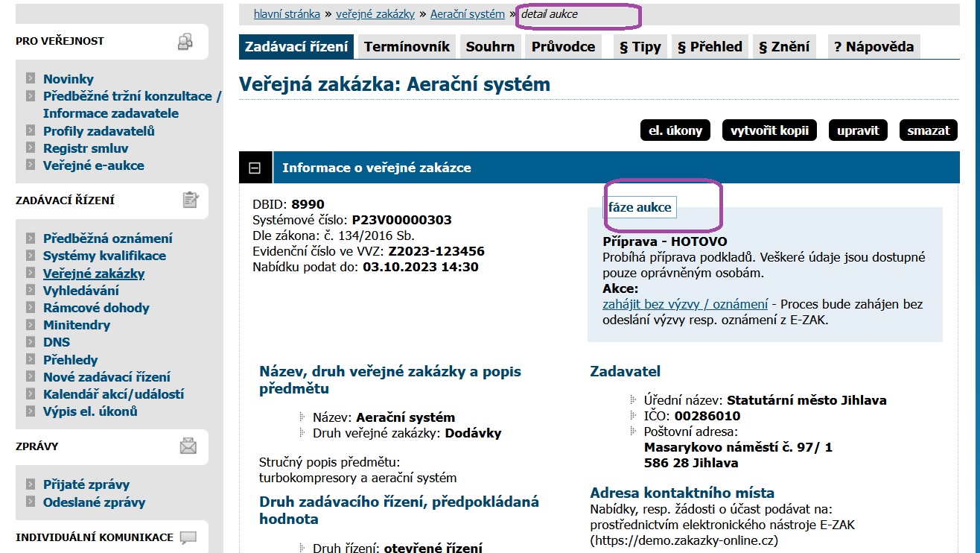The width and height of the screenshot is (980, 553).
Task: Click the arrow bullet beside Registr smluv
Action: click(31, 148)
